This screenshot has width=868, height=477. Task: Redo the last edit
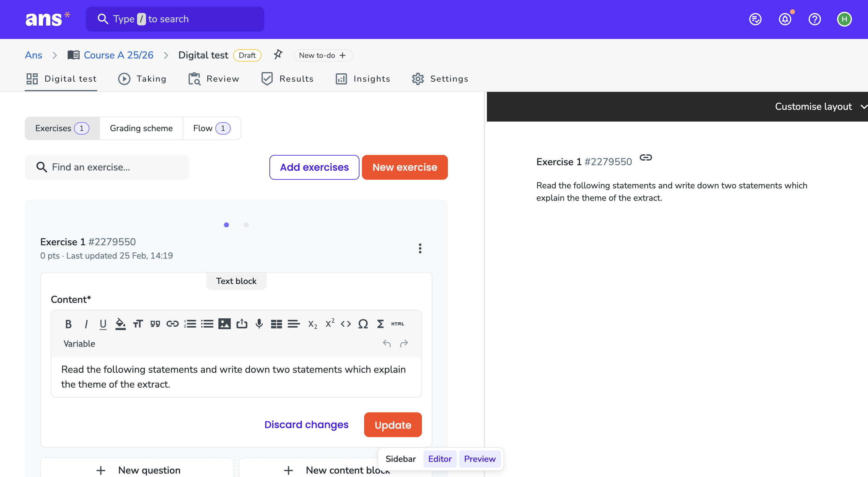click(x=404, y=343)
